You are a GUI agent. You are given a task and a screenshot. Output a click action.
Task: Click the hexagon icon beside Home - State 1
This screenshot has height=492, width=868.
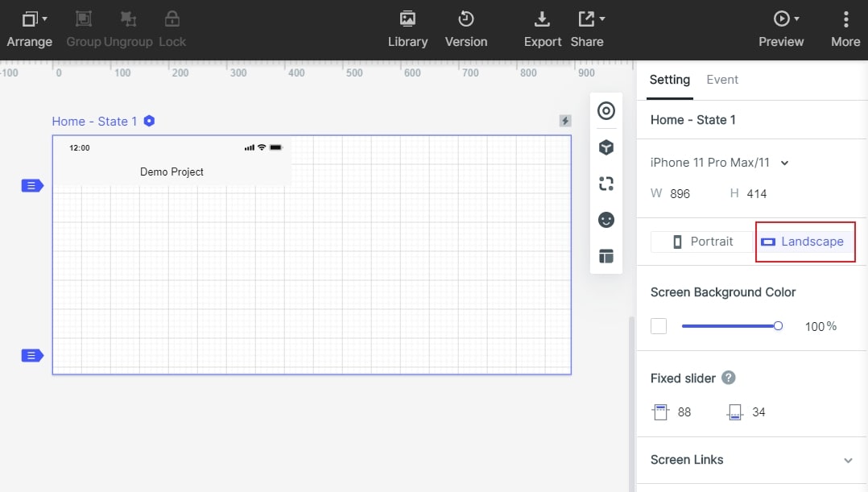[149, 121]
